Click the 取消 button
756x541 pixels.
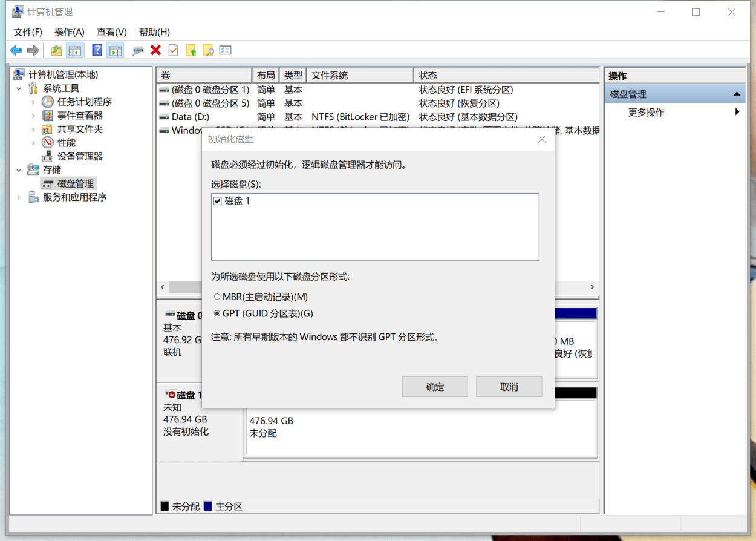[509, 387]
